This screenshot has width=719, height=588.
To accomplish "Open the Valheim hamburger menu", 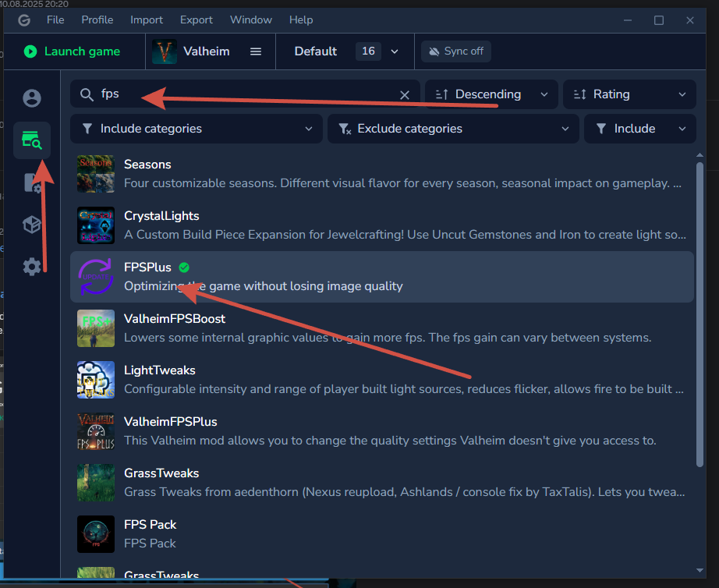I will point(256,51).
